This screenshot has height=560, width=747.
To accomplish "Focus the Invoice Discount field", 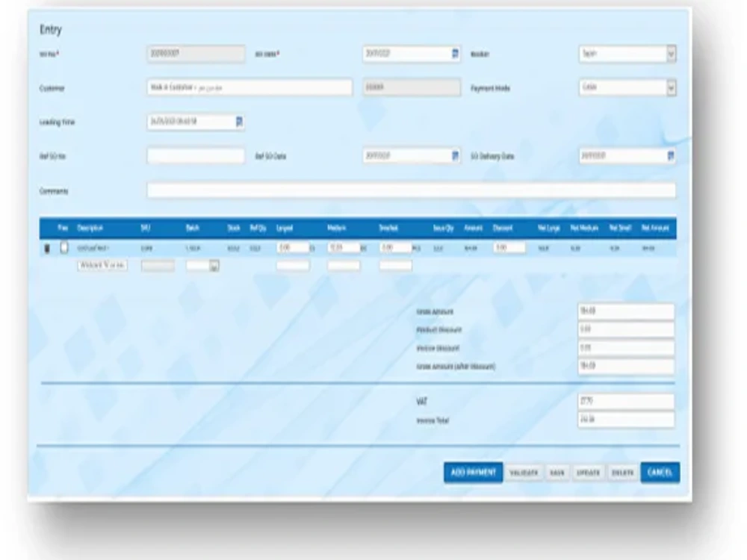I will tap(626, 348).
